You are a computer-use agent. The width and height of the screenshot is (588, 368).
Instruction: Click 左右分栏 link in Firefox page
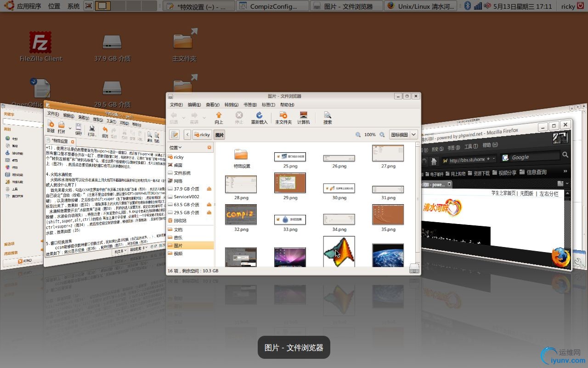coord(549,194)
